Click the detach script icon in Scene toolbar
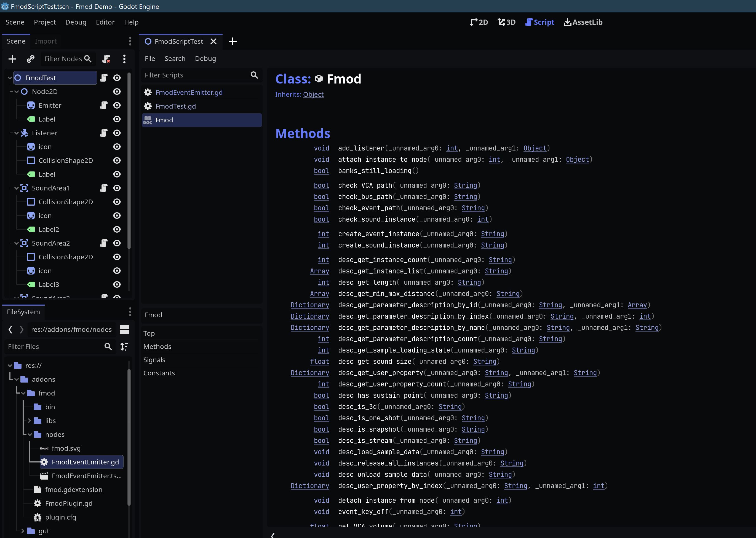Screen dimensions: 756x538 pos(106,59)
